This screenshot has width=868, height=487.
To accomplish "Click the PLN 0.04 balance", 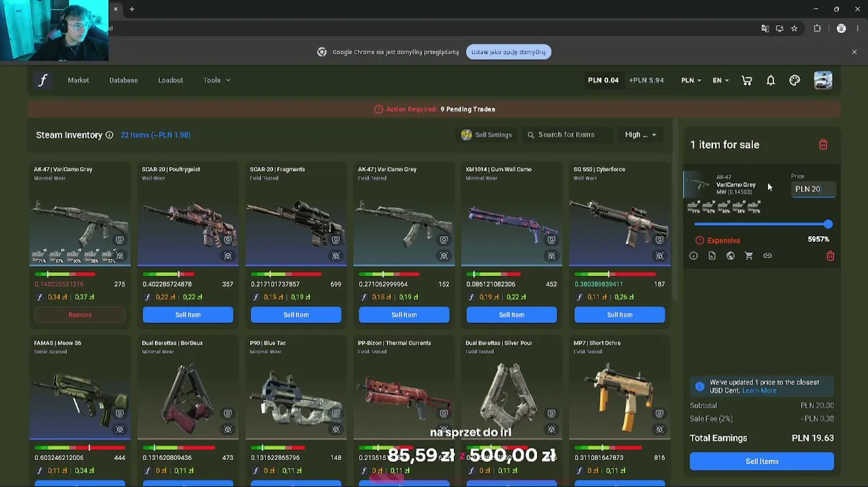I will [x=603, y=80].
